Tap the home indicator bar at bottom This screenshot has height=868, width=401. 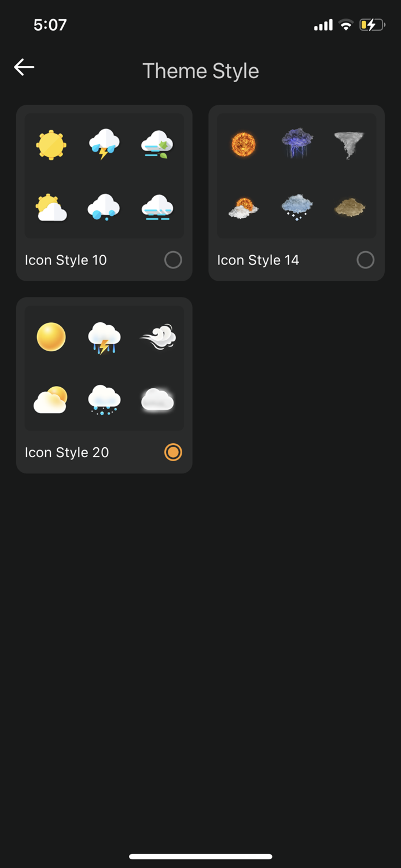[200, 856]
